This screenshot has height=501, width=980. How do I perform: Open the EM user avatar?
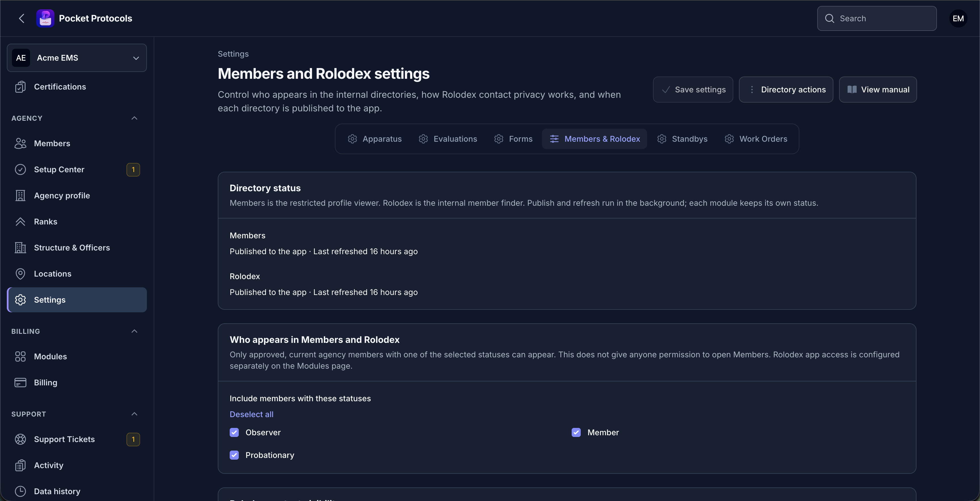point(958,18)
